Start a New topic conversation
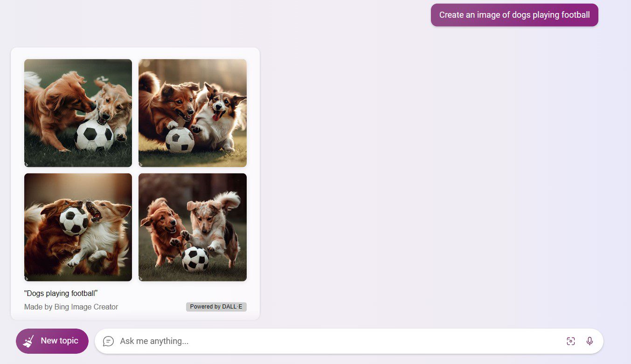The height and width of the screenshot is (364, 631). (x=52, y=341)
